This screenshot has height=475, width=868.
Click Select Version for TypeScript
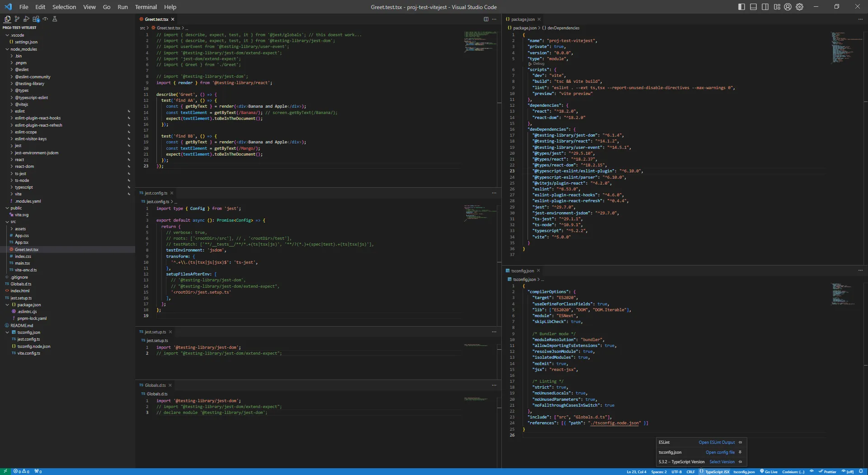(722, 462)
